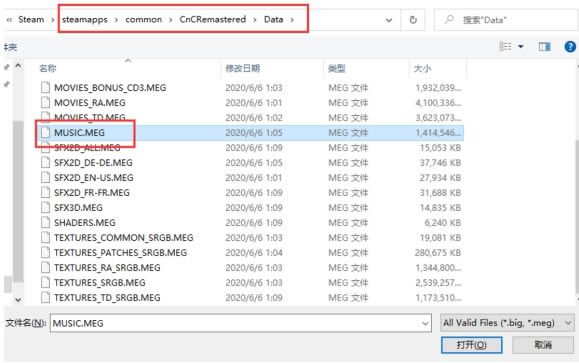
Task: Expand the address bar history dropdown
Action: coord(389,20)
